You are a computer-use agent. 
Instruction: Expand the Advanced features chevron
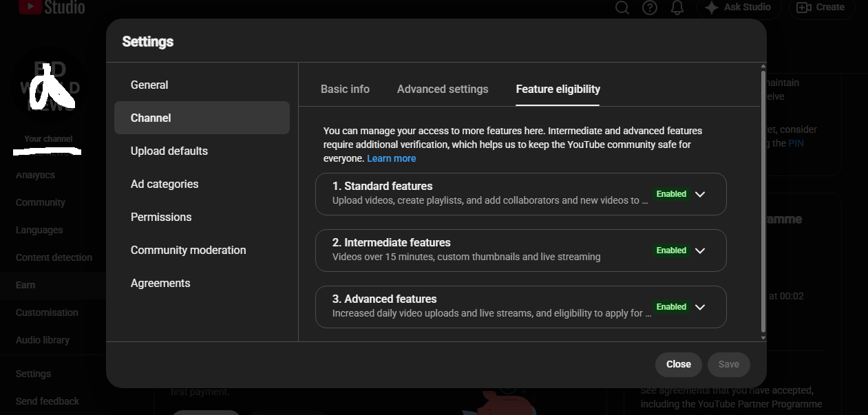coord(700,307)
